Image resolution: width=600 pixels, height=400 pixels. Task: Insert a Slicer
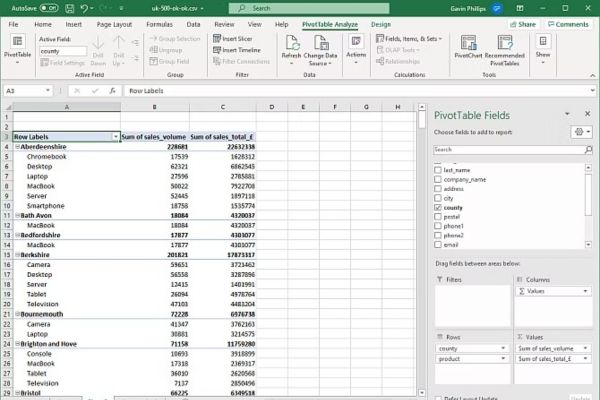(x=233, y=39)
